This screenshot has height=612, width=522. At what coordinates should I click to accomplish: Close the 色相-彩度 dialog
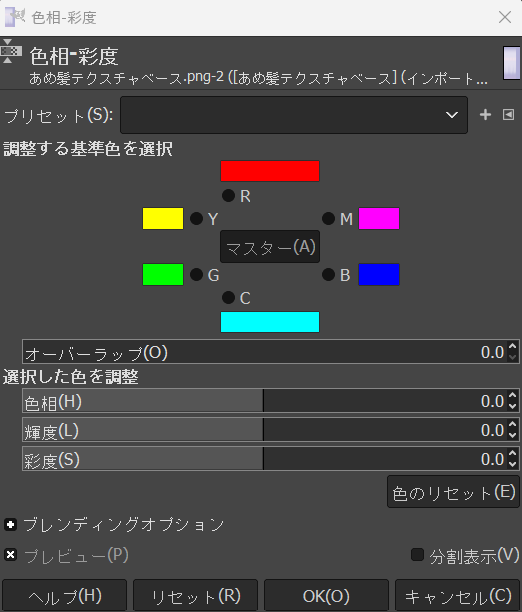(505, 17)
